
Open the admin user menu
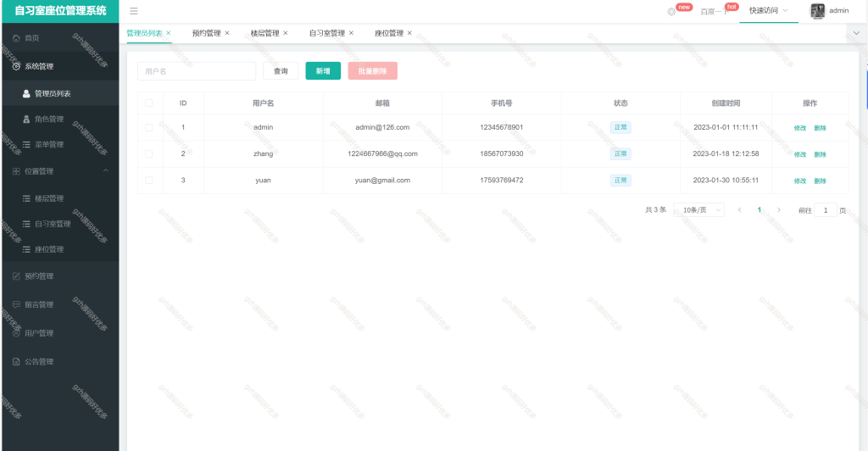[830, 11]
